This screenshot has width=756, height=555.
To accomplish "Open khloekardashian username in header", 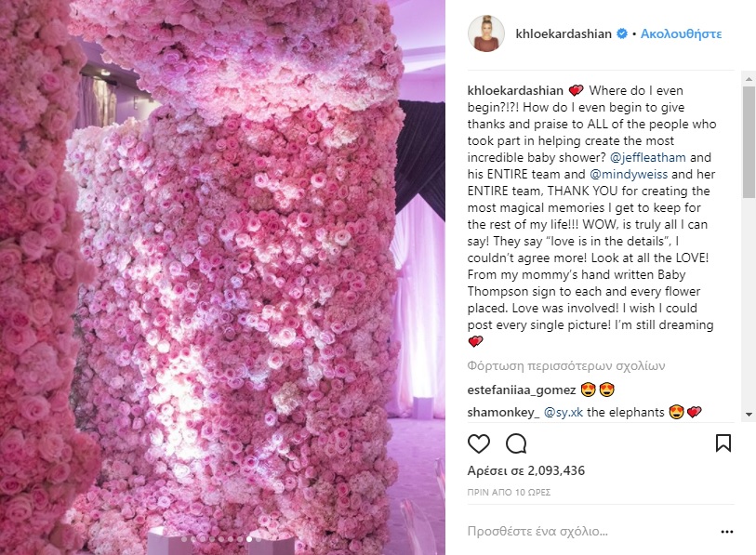I will (564, 33).
